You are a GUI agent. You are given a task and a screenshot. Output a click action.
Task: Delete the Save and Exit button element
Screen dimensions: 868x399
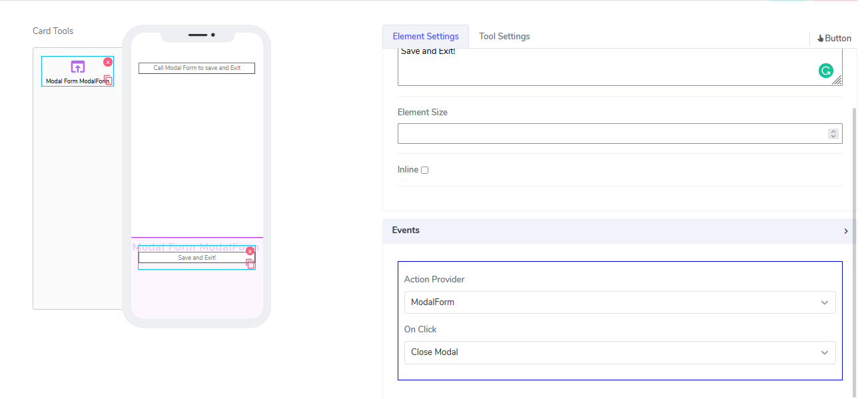250,251
